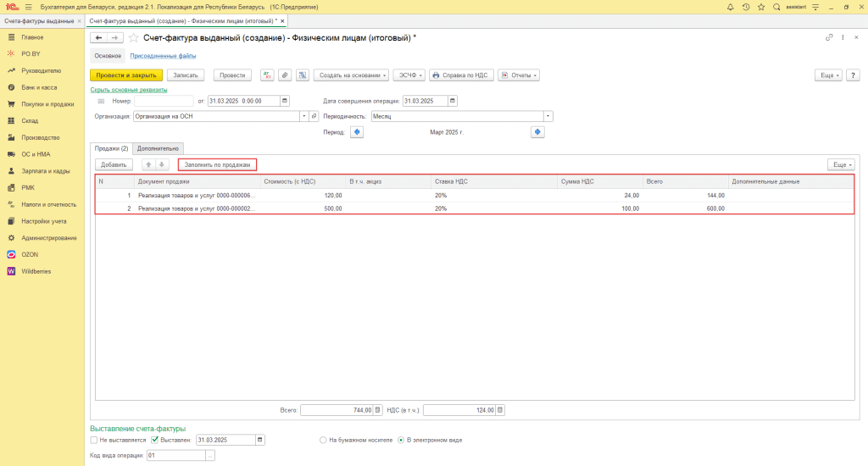Switch to the Счета-фактуры выданные tab
Image resolution: width=868 pixels, height=466 pixels.
(x=39, y=21)
